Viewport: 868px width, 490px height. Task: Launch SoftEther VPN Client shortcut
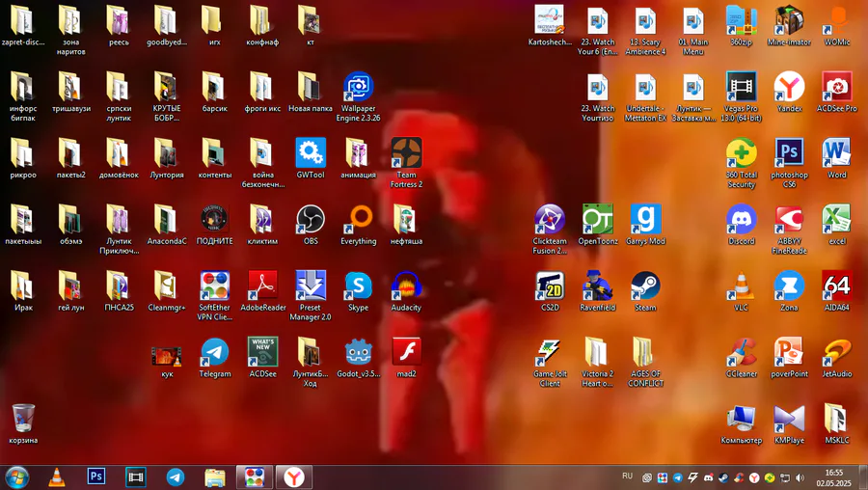(215, 286)
